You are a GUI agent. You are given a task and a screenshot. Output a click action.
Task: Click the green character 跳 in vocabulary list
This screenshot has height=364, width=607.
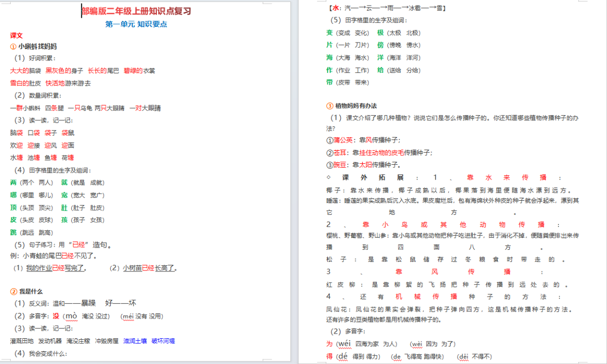pos(13,232)
